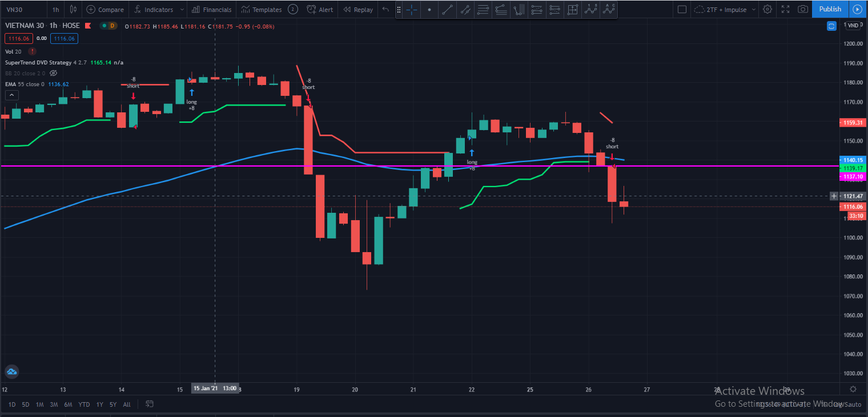Set time range to 5D

tap(26, 404)
